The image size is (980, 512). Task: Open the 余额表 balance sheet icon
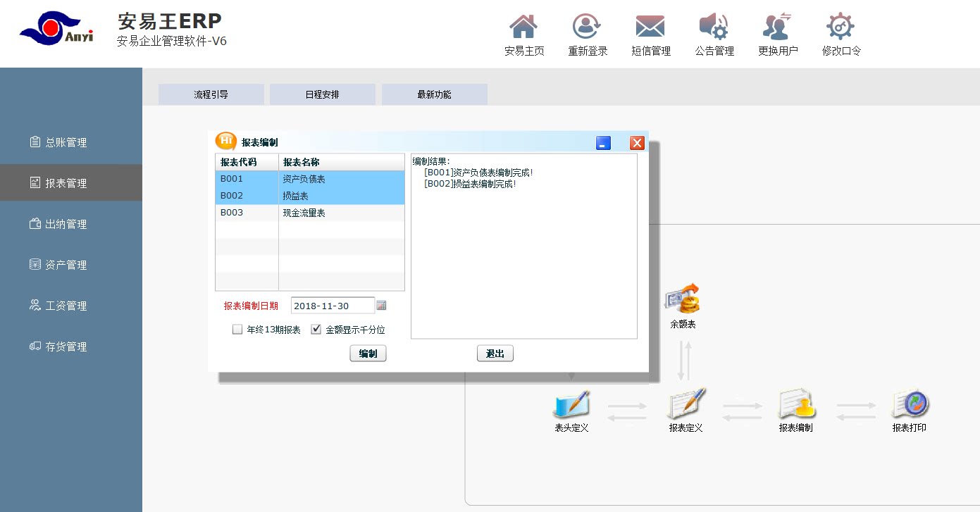(682, 299)
